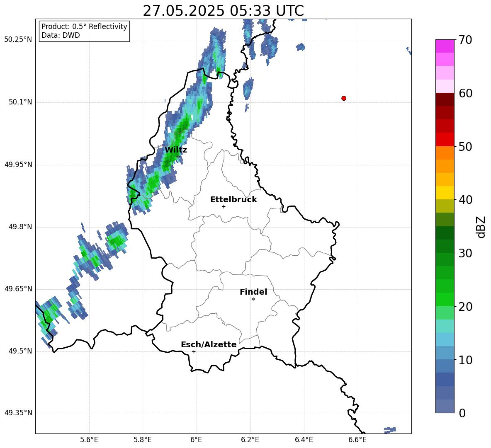Click the '30' colorbar tick label
The width and height of the screenshot is (491, 448).
465,253
